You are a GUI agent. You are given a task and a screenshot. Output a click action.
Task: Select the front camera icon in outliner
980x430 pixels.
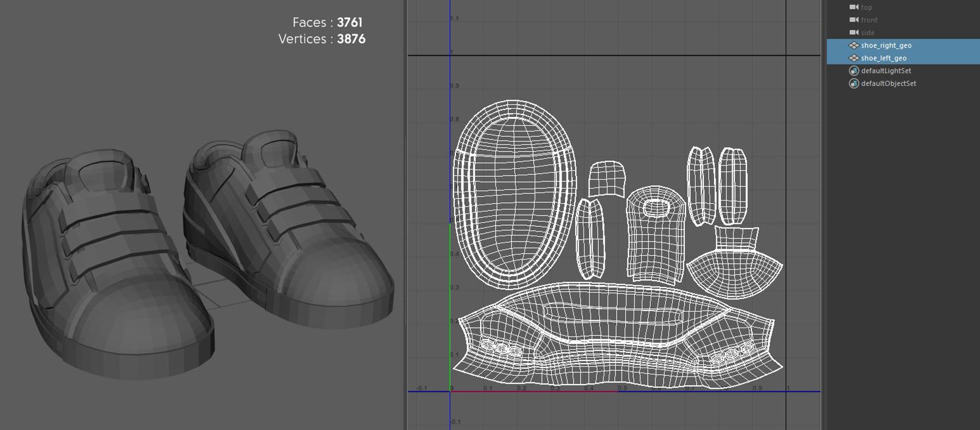pos(853,20)
